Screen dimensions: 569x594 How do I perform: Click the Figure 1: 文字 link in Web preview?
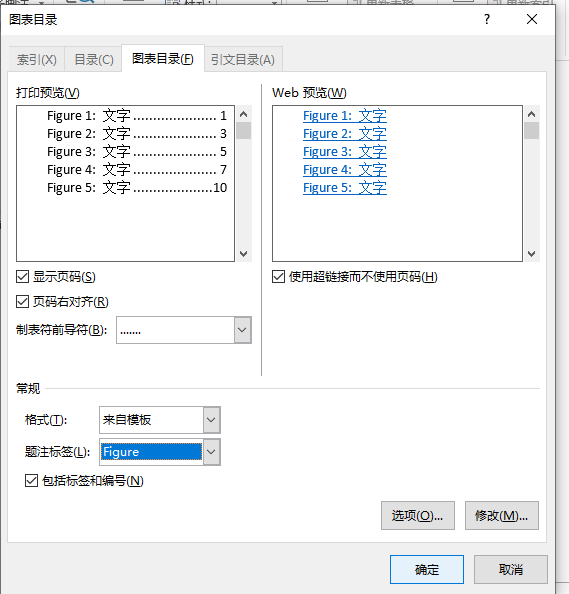(x=345, y=116)
